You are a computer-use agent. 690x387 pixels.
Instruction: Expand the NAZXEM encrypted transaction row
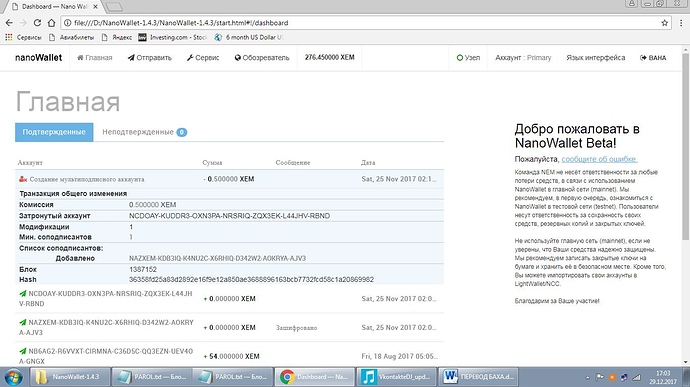(229, 327)
